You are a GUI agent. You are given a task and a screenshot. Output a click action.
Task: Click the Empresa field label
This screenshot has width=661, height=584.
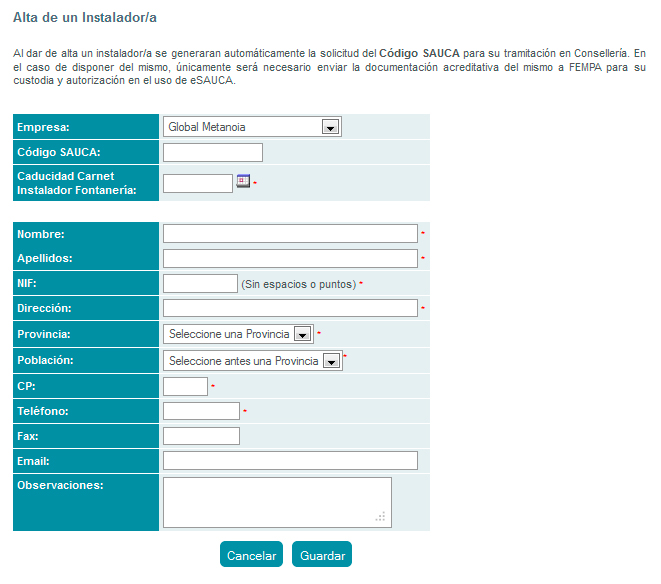point(51,127)
